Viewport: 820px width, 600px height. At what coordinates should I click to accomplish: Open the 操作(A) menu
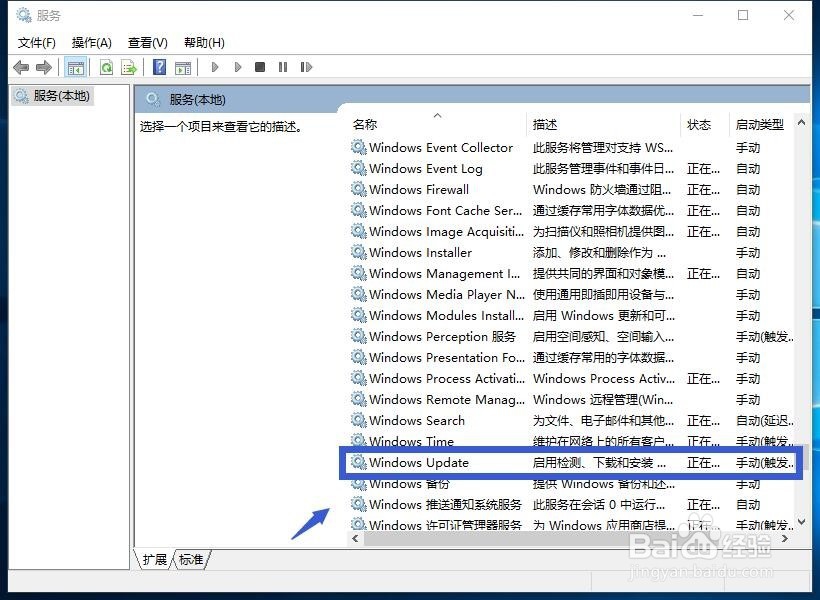pos(91,42)
